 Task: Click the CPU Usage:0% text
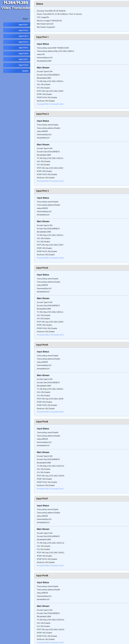click(x=43, y=17)
